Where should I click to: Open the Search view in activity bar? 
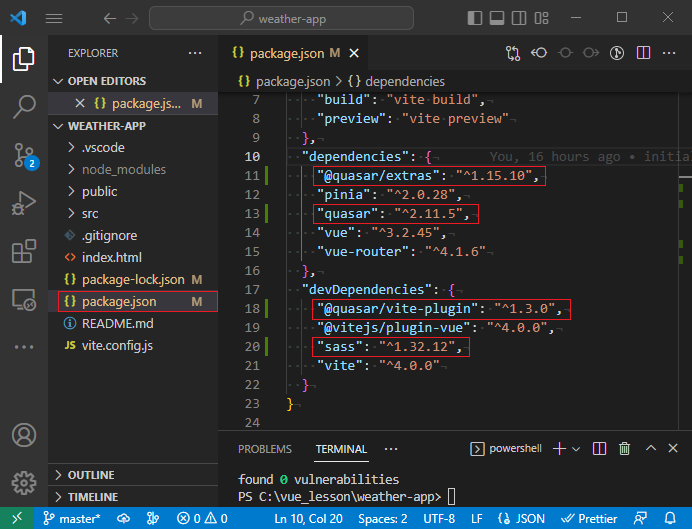coord(23,107)
